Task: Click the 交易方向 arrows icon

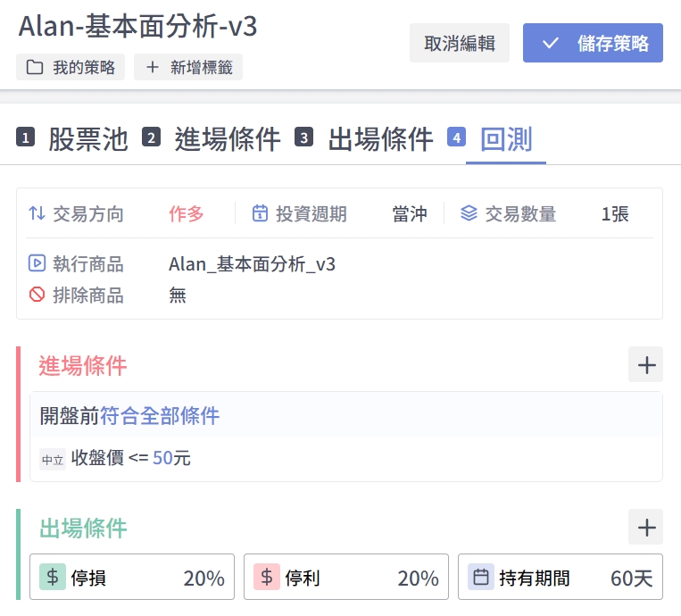Action: 37,213
